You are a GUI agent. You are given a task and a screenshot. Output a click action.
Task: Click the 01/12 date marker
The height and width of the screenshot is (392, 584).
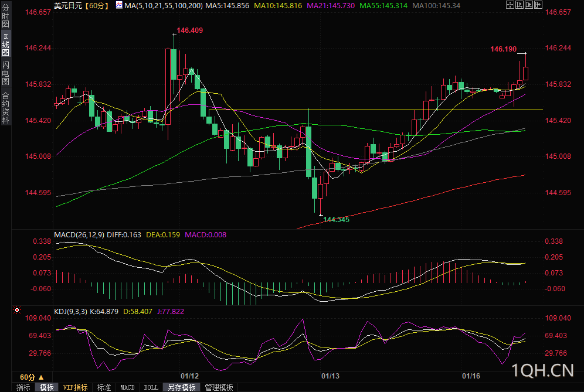point(189,376)
